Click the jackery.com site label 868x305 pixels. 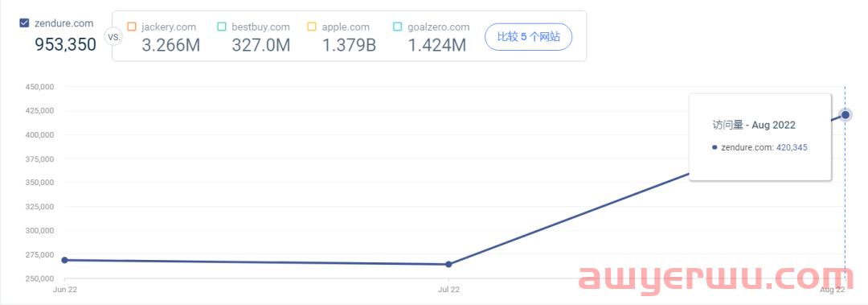(170, 27)
